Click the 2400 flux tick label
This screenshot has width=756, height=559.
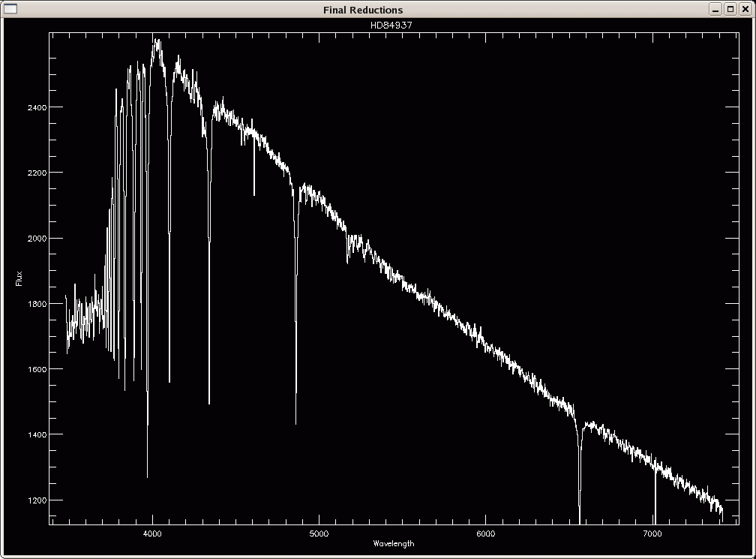(36, 108)
